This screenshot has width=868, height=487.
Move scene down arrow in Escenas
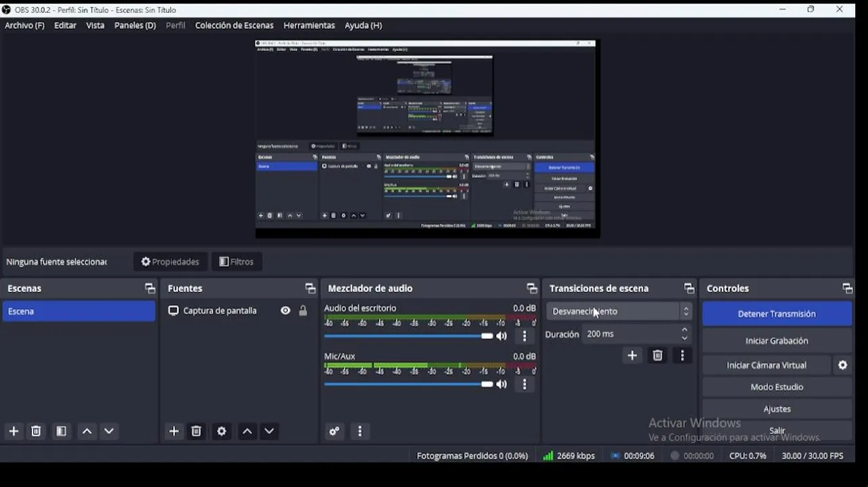109,432
